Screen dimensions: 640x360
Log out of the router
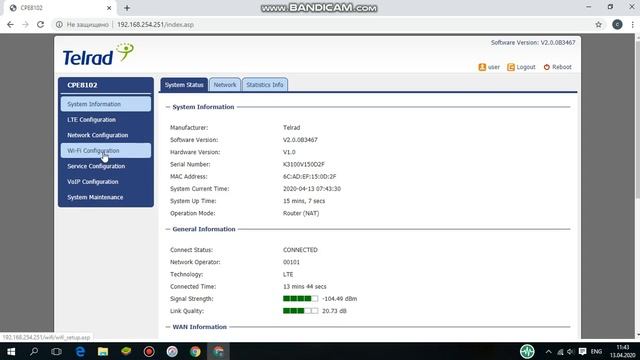(x=521, y=67)
